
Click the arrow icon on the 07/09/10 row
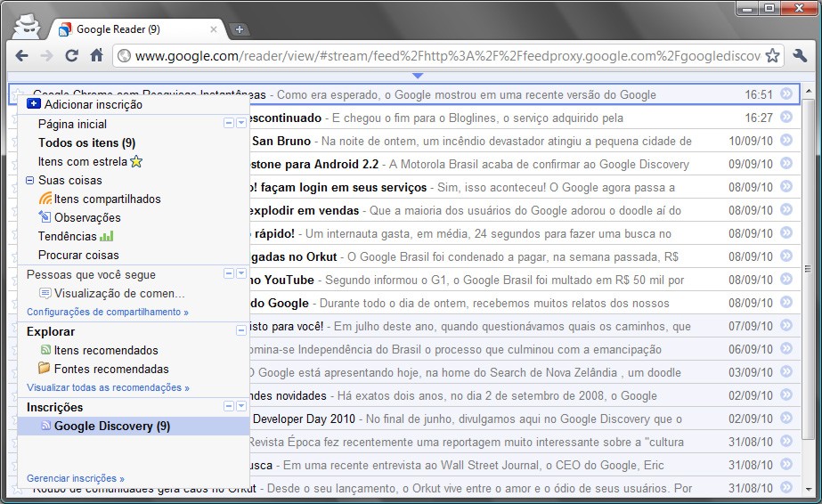pos(785,325)
